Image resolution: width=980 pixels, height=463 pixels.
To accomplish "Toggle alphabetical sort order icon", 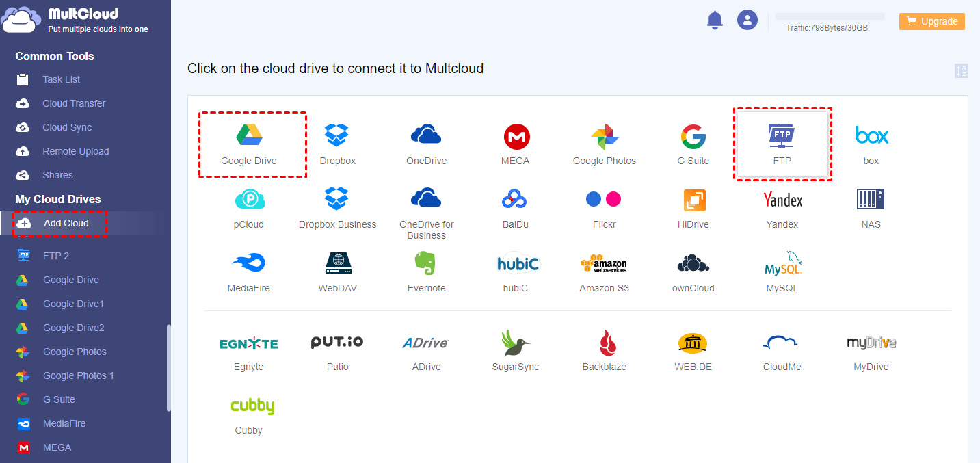I will pos(962,70).
